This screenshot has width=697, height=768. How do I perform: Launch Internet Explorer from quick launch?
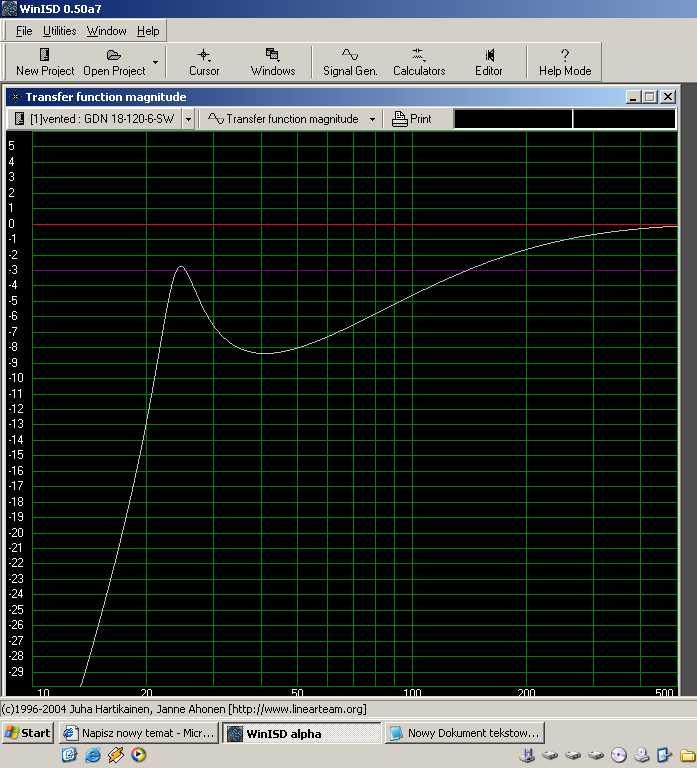tap(92, 755)
